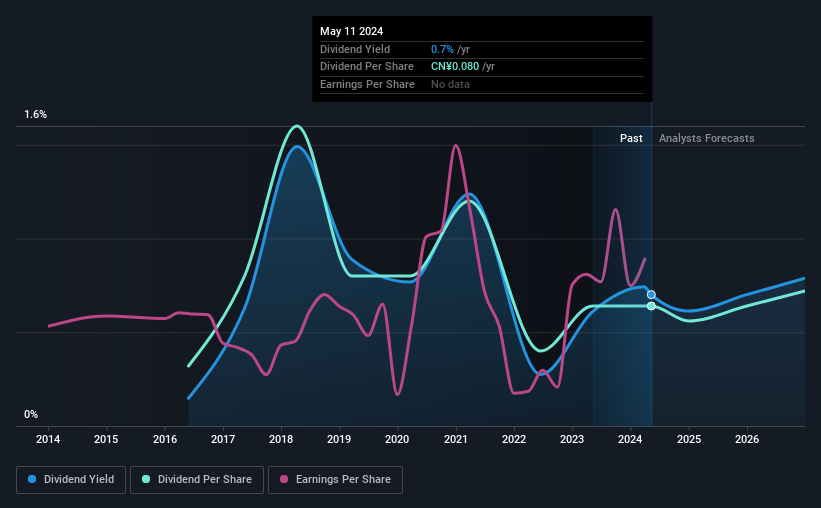Image resolution: width=821 pixels, height=508 pixels.
Task: Click the Dividend Yield tooltip row label
Action: point(355,49)
